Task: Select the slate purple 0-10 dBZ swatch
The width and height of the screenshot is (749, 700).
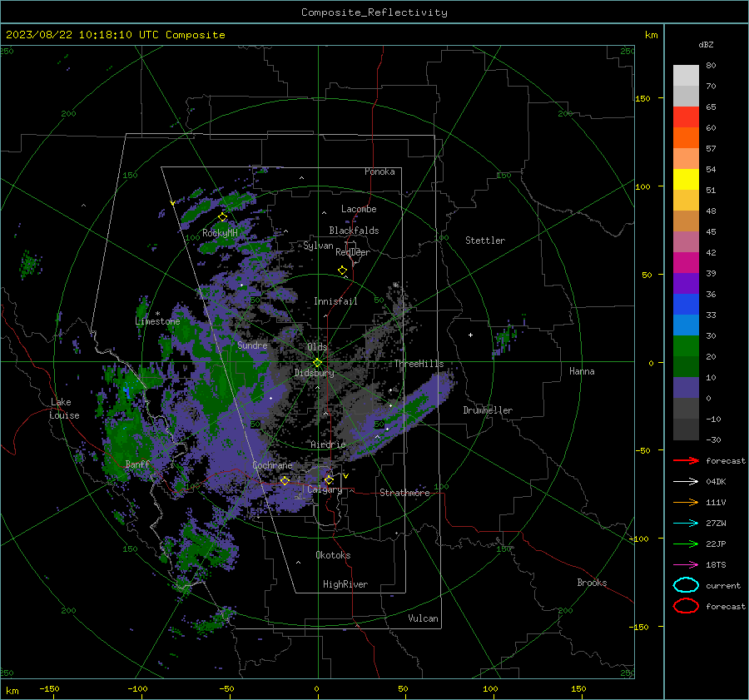Action: [x=686, y=387]
